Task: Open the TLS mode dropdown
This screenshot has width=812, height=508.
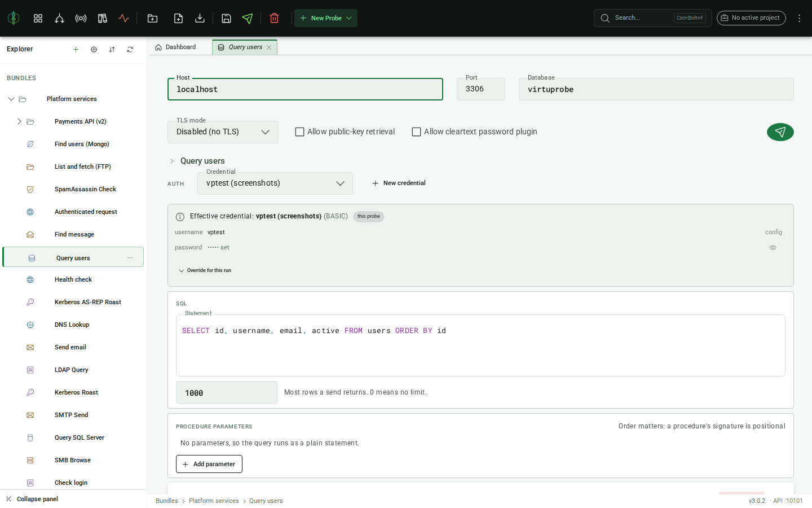Action: pos(223,132)
